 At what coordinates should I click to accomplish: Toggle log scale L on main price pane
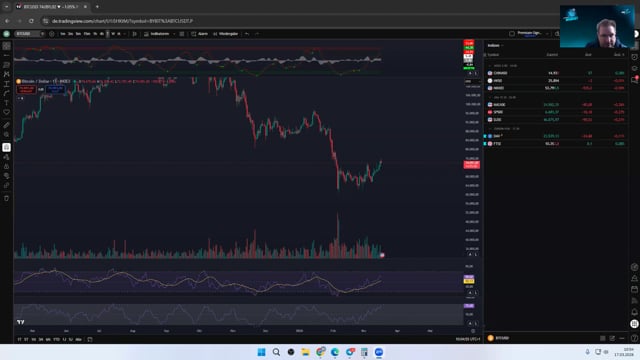click(x=476, y=254)
